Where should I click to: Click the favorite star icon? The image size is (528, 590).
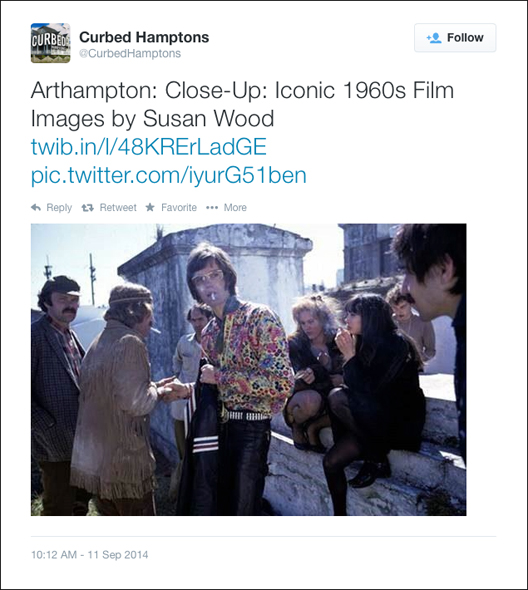[x=150, y=207]
